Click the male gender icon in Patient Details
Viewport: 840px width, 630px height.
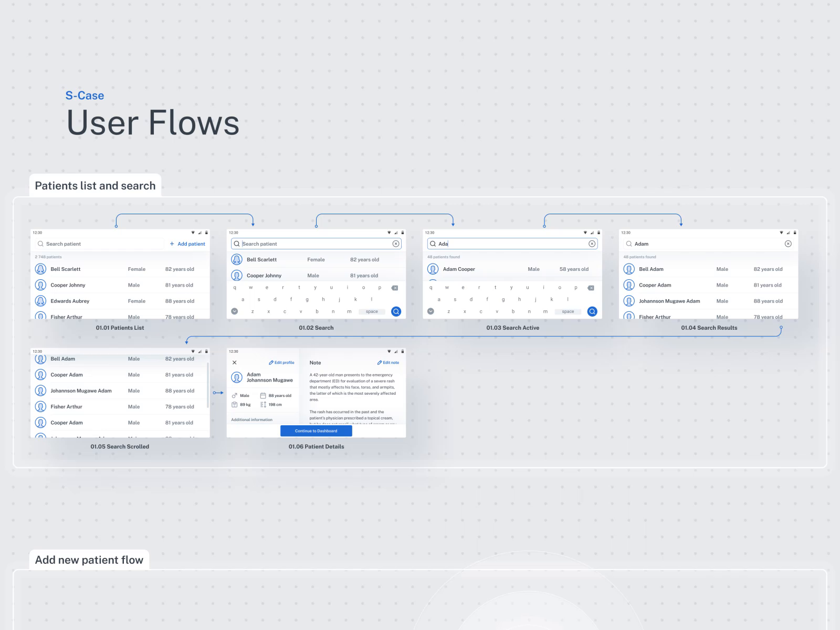tap(234, 395)
